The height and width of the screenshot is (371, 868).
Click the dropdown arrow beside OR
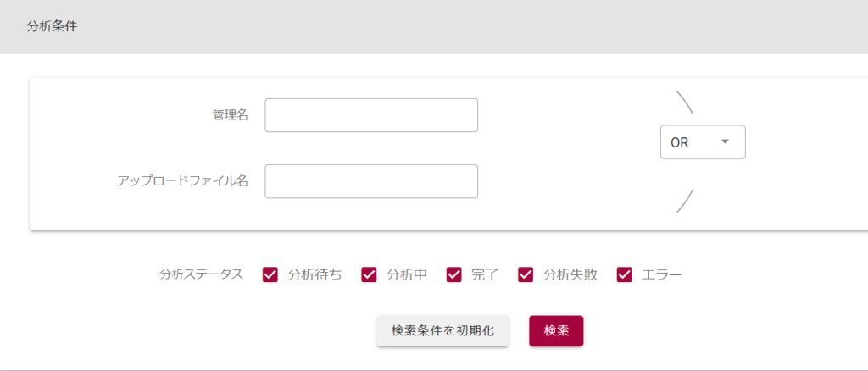[725, 142]
